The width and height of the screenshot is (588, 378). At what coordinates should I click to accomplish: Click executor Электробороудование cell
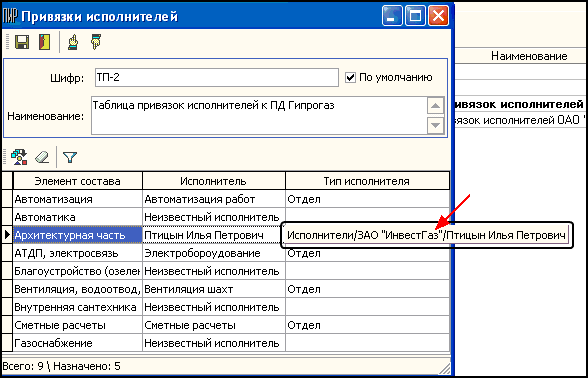214,253
